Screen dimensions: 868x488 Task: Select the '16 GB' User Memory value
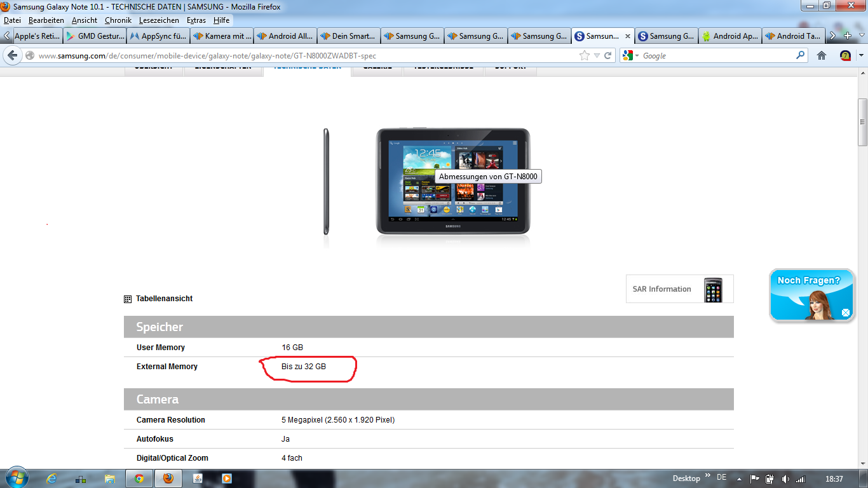tap(292, 348)
